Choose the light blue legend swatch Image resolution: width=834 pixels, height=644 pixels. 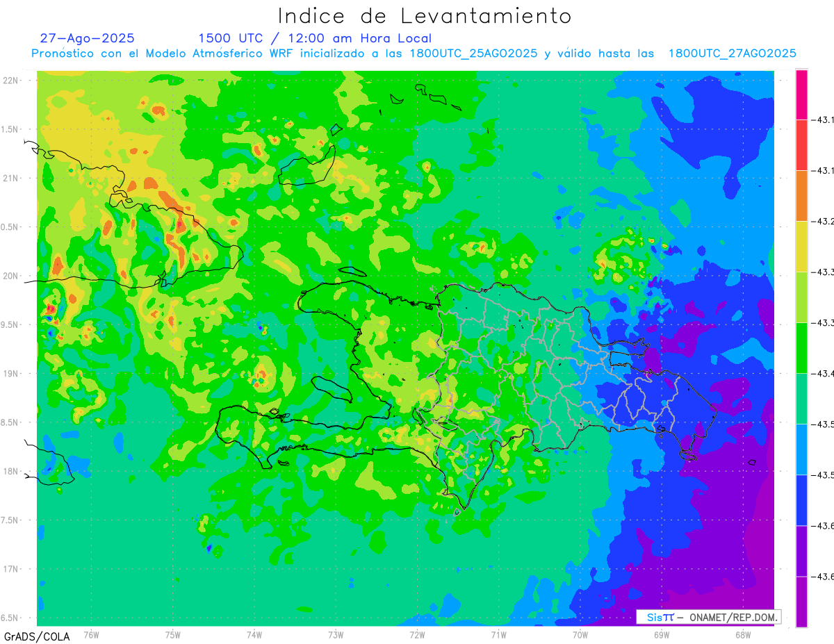pos(801,449)
